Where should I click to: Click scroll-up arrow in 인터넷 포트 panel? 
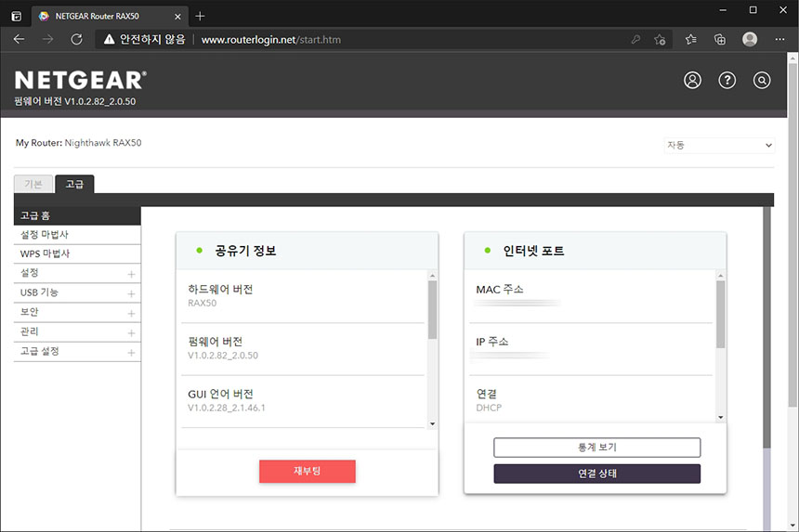pos(721,276)
